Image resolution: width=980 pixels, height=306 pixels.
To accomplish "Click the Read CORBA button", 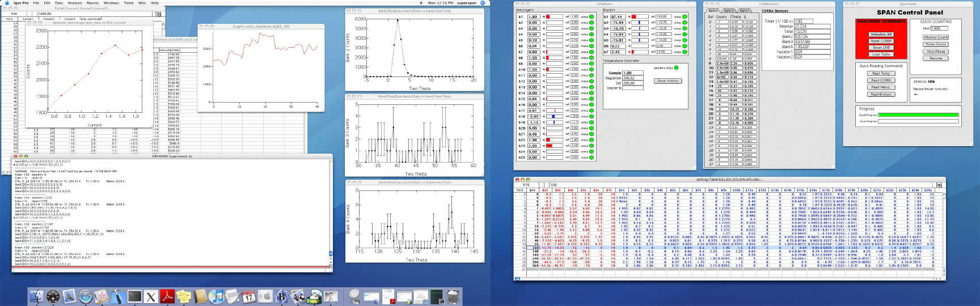I will click(x=881, y=80).
